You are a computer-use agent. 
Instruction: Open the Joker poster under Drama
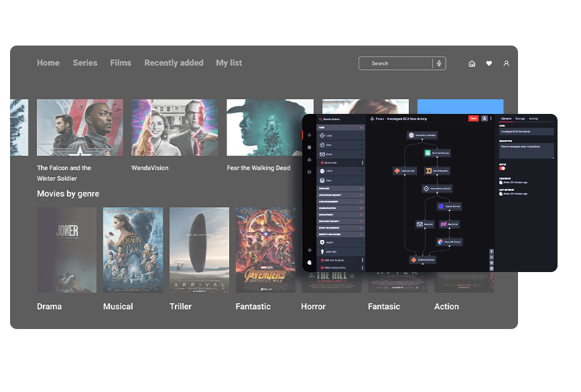pos(67,250)
